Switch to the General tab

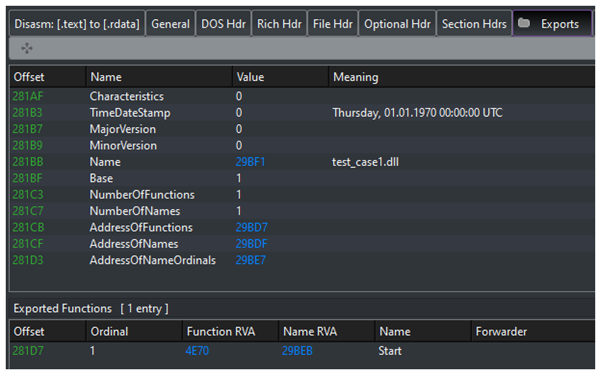click(x=170, y=24)
